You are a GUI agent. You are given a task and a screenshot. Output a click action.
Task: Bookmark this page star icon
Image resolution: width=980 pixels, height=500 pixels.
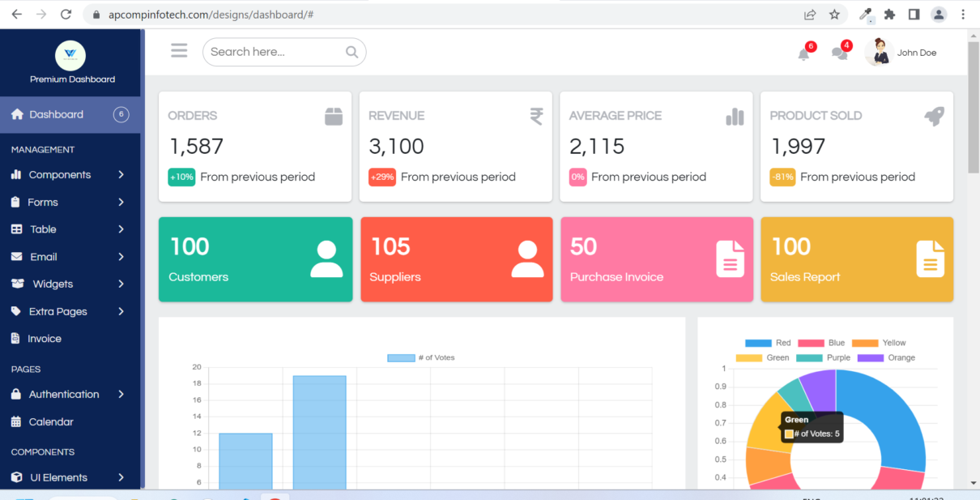coord(834,15)
